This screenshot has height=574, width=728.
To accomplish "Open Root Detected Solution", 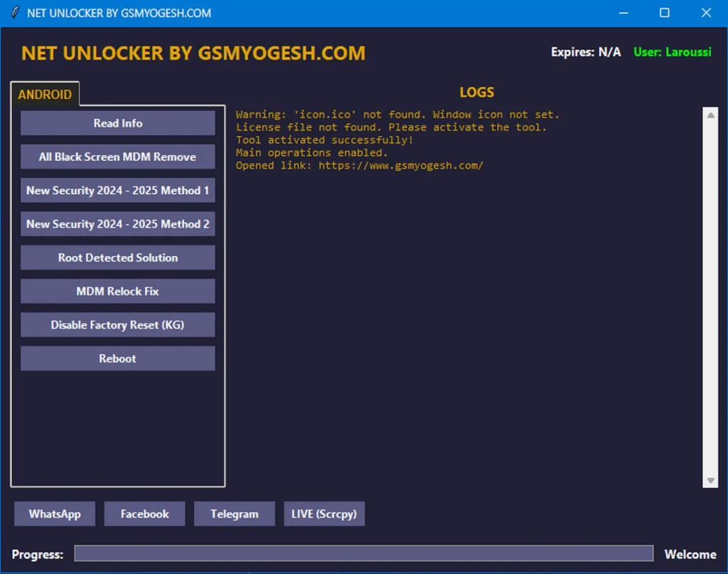I will pyautogui.click(x=117, y=257).
